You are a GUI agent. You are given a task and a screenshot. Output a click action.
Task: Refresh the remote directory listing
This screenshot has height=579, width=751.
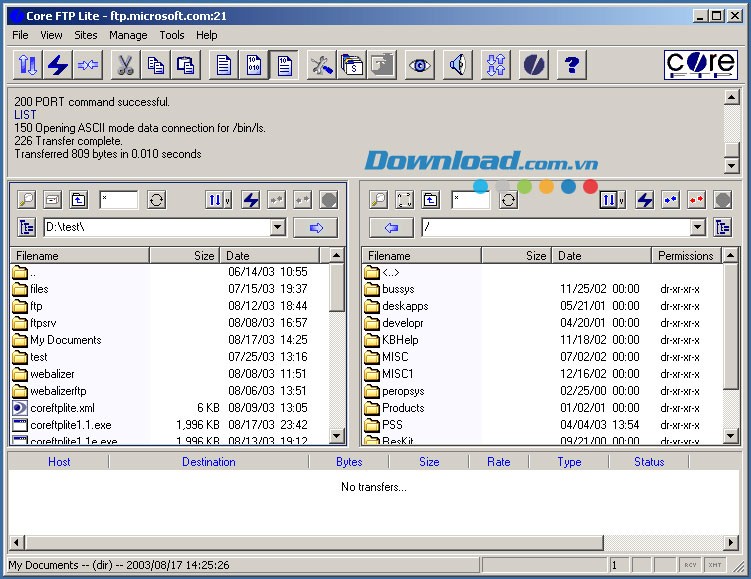[508, 200]
